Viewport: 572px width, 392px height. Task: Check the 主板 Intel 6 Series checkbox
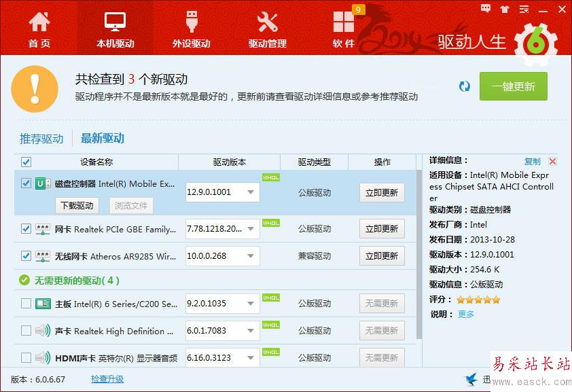tap(26, 304)
